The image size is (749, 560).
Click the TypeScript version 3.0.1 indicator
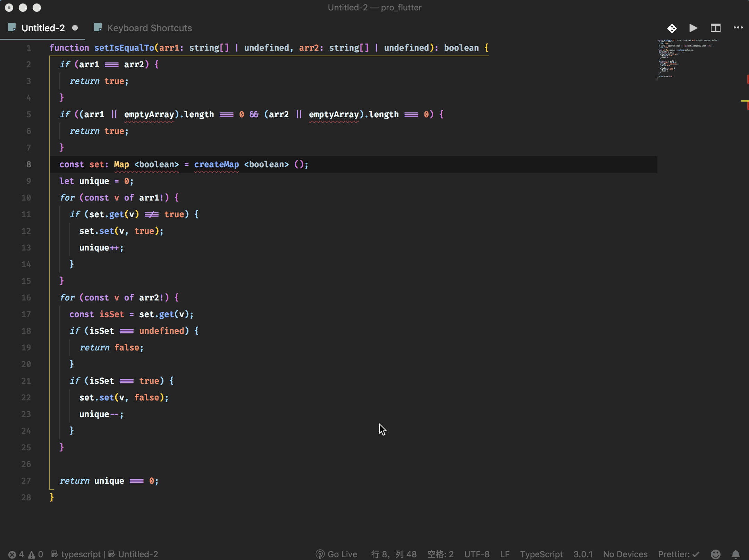click(x=583, y=554)
